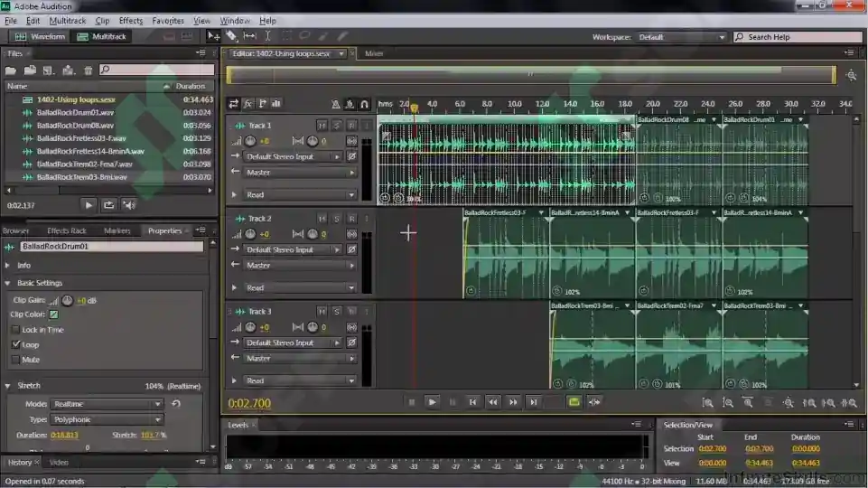The image size is (868, 488).
Task: Switch to Waveform view
Action: tap(40, 36)
